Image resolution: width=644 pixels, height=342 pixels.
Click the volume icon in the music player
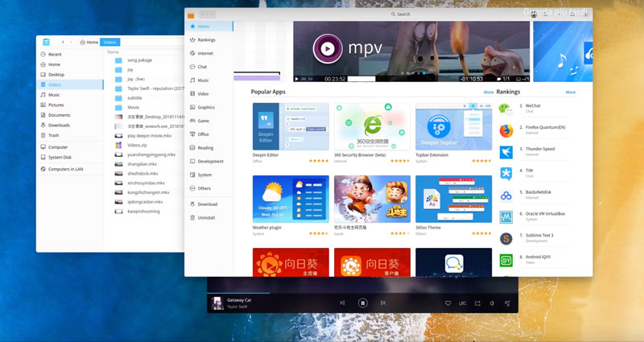coord(492,303)
